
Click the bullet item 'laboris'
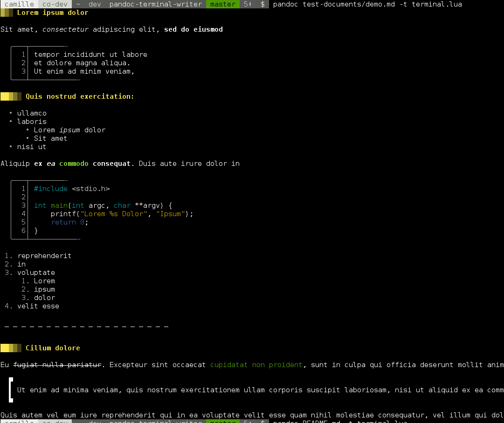32,122
